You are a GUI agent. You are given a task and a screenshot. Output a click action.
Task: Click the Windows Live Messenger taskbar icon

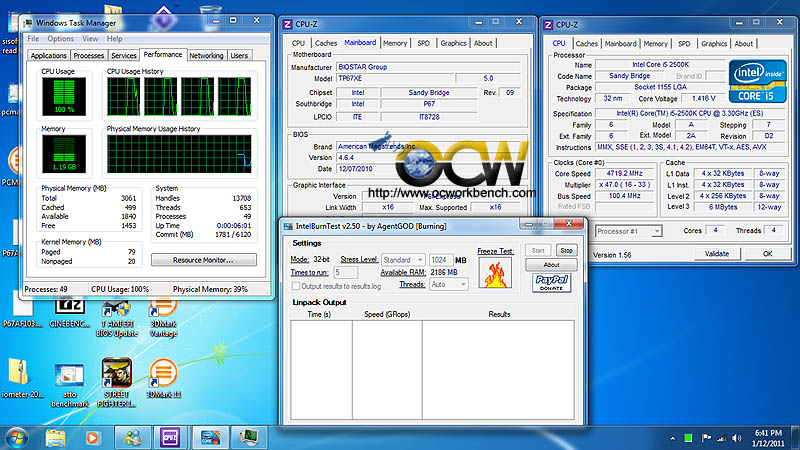click(x=132, y=438)
